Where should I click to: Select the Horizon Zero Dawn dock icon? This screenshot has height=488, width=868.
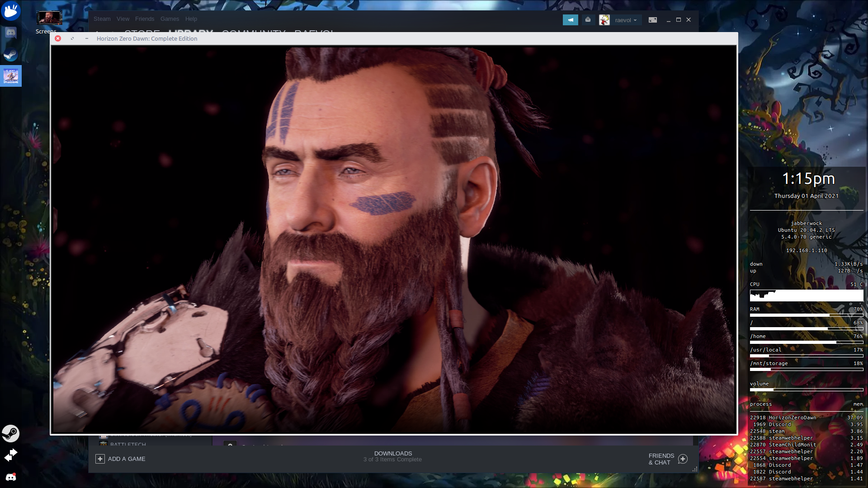pyautogui.click(x=11, y=76)
